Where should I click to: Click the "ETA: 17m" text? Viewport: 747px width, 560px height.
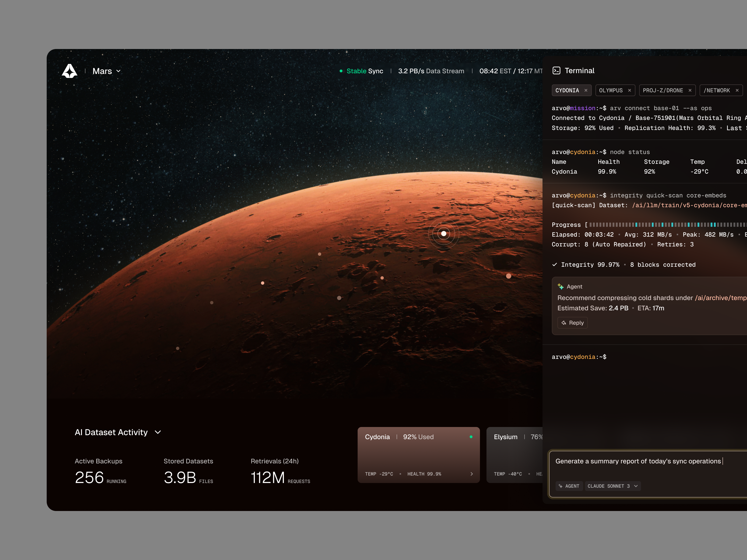[x=651, y=308]
